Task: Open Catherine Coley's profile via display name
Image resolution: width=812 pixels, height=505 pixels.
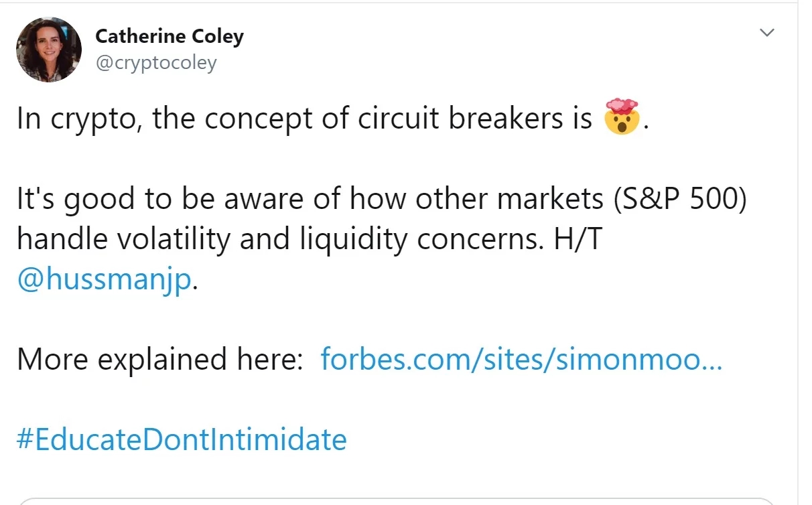Action: tap(170, 36)
